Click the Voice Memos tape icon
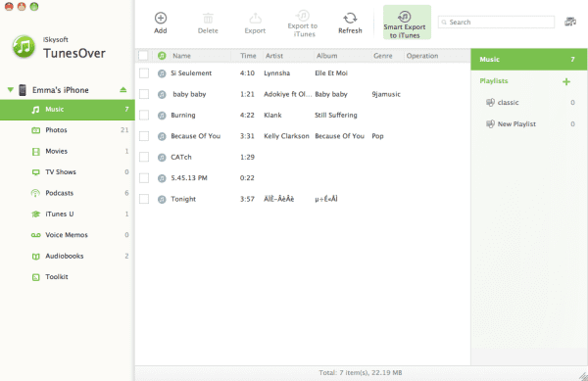This screenshot has height=381, width=588. coord(35,235)
